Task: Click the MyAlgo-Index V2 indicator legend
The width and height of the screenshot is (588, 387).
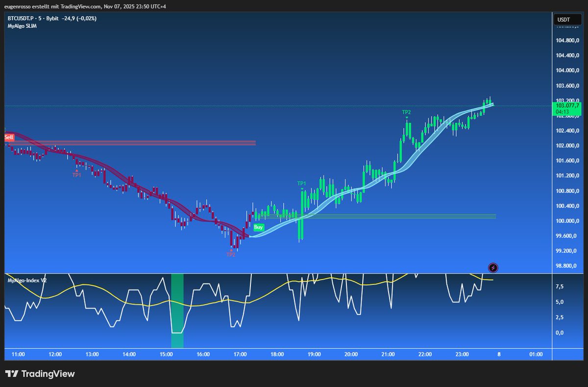Action: (26, 280)
